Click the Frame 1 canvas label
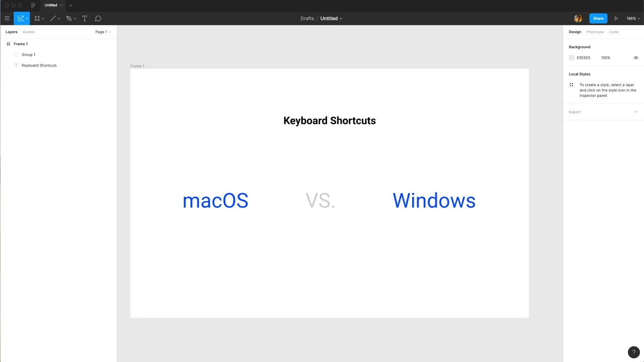 pos(137,66)
